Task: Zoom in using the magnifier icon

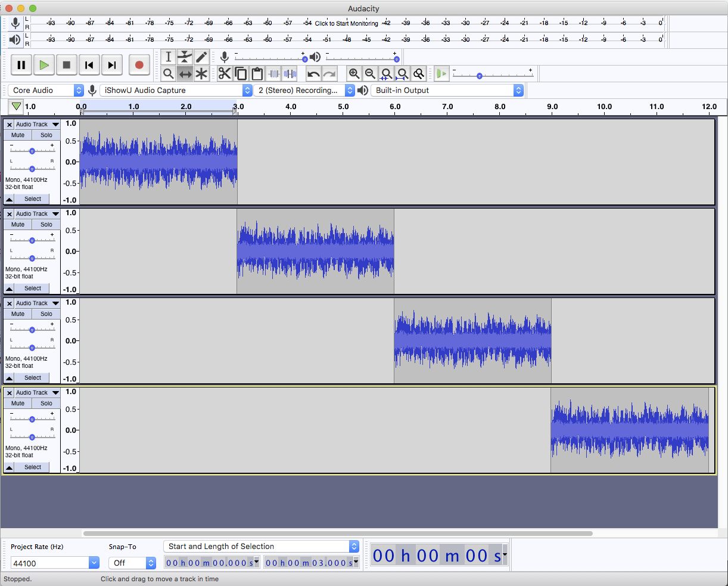Action: 354,73
